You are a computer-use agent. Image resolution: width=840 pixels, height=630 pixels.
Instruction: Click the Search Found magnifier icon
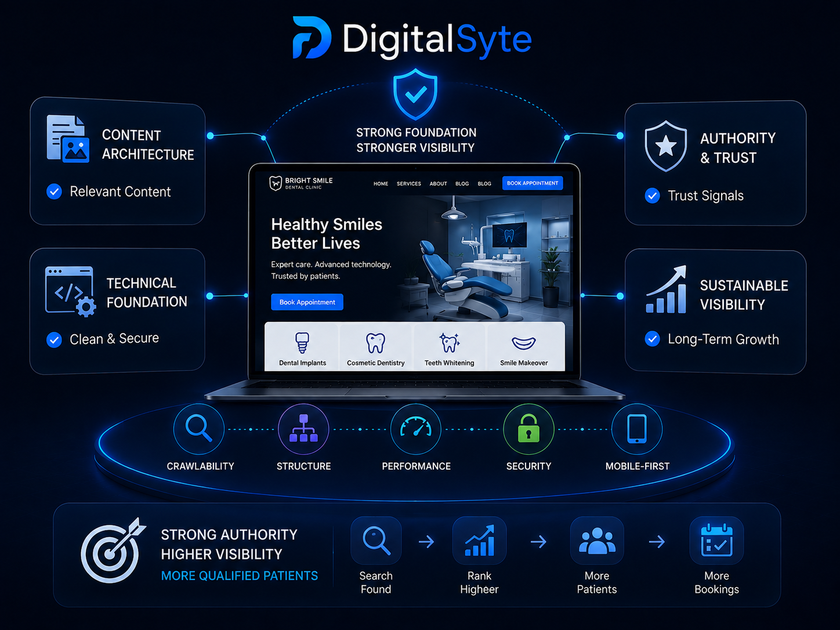[x=376, y=541]
